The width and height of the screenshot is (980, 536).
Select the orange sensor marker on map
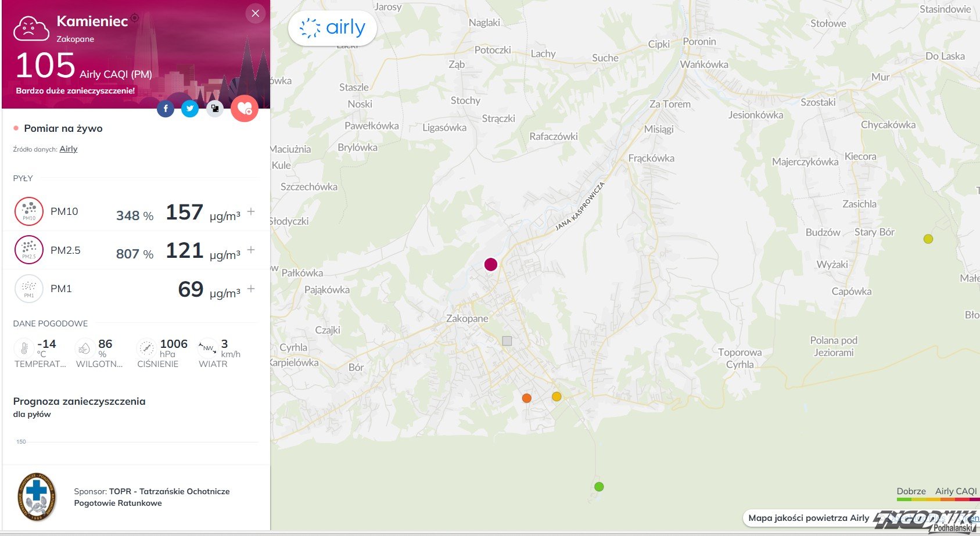527,398
